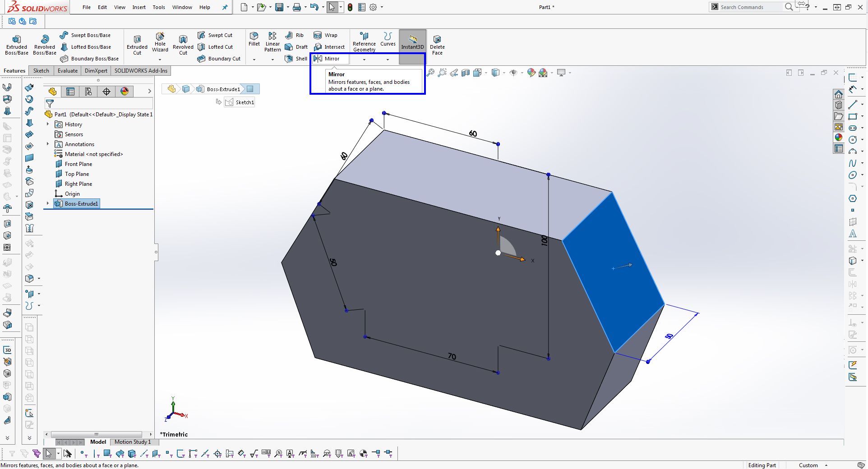The image size is (868, 469).
Task: Open the DimXpertManager tab icon
Action: click(x=106, y=92)
